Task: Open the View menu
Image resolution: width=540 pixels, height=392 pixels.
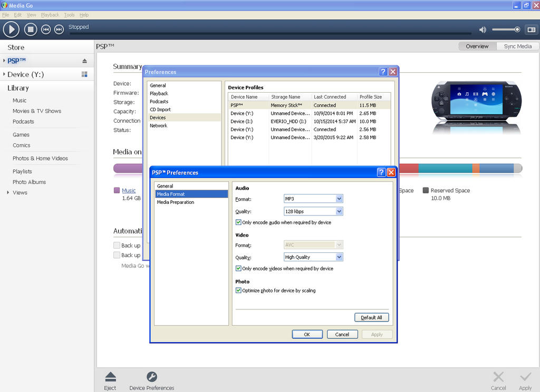Action: point(31,15)
